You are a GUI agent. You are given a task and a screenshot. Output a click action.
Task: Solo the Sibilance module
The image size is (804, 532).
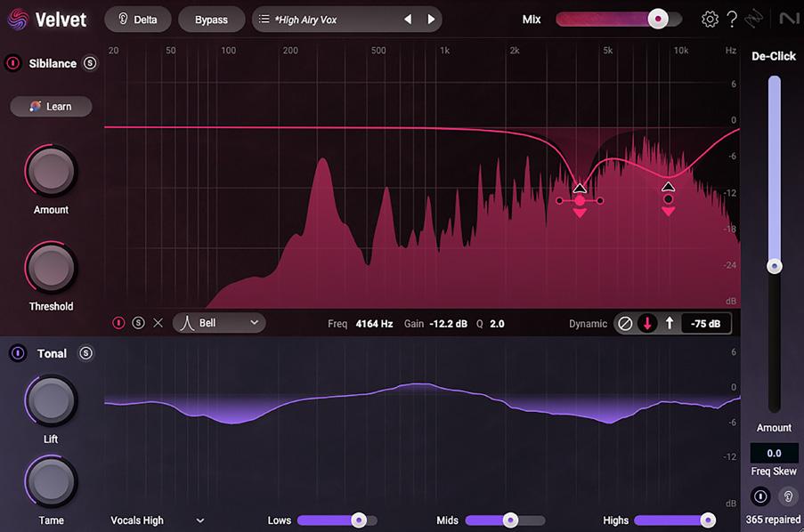coord(90,63)
